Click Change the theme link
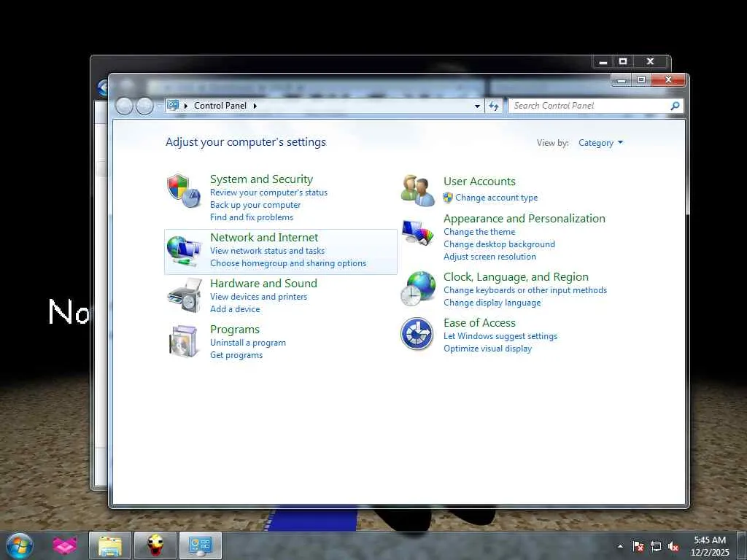This screenshot has width=747, height=560. (479, 232)
